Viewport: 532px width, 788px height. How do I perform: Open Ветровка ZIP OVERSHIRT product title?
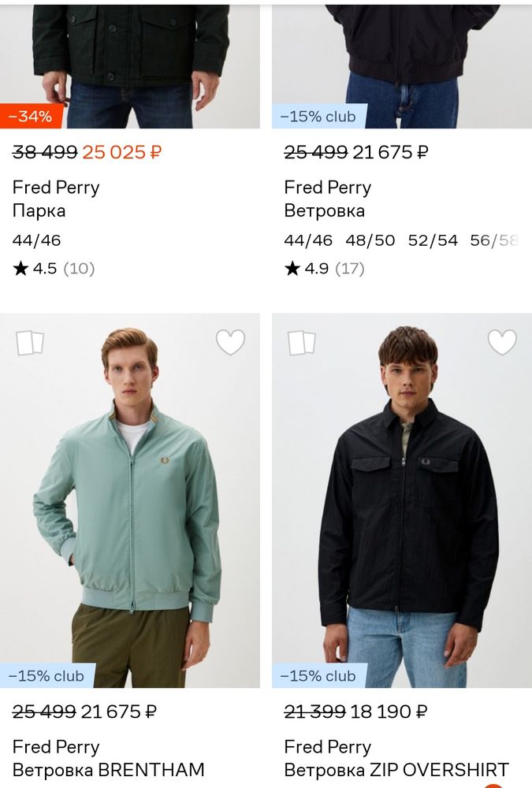coord(396,770)
